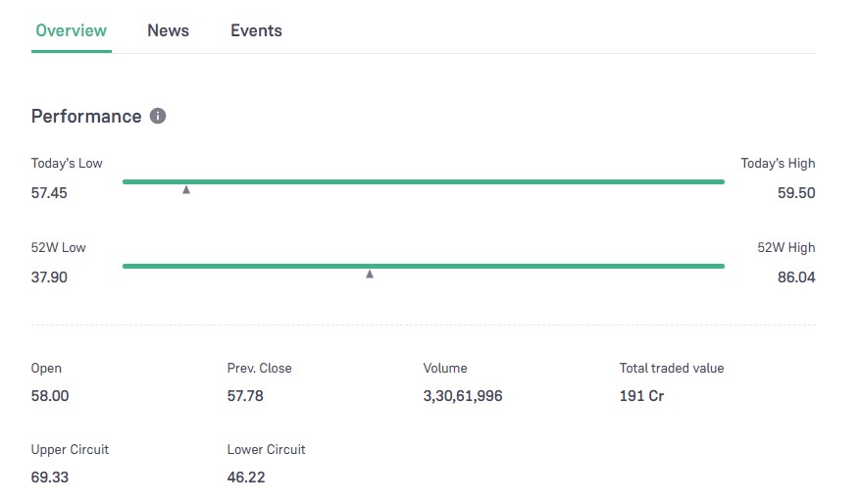The image size is (861, 504).
Task: Switch to the Events tab
Action: tap(256, 30)
